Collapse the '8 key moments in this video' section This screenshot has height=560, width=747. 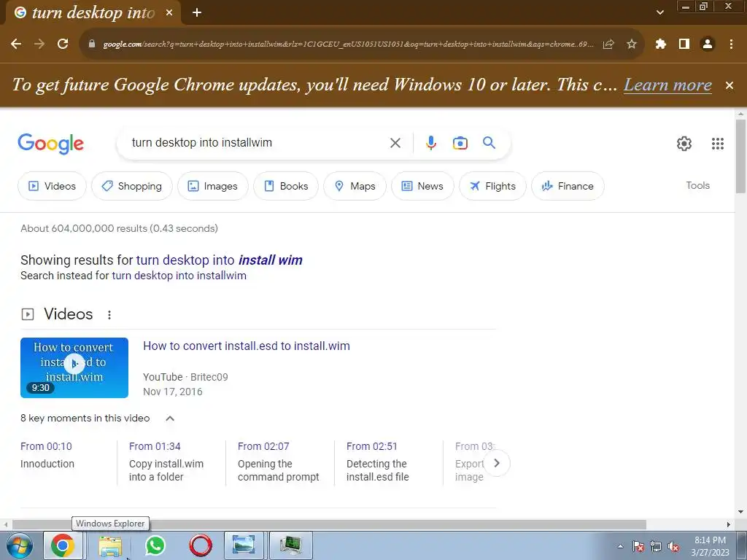(170, 419)
